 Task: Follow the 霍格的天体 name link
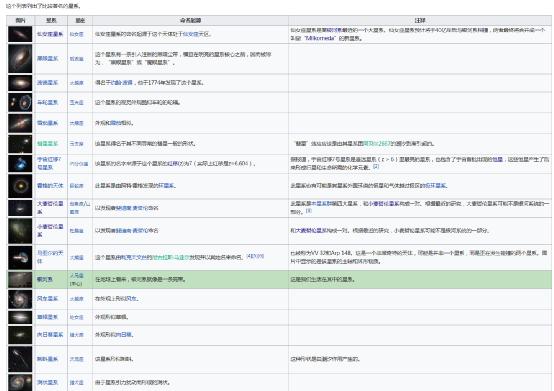click(50, 185)
